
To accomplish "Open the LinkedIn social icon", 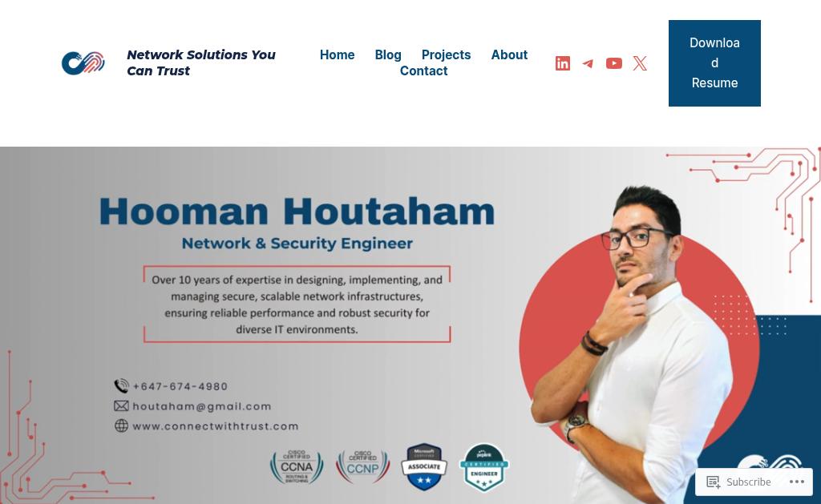I will 562,63.
